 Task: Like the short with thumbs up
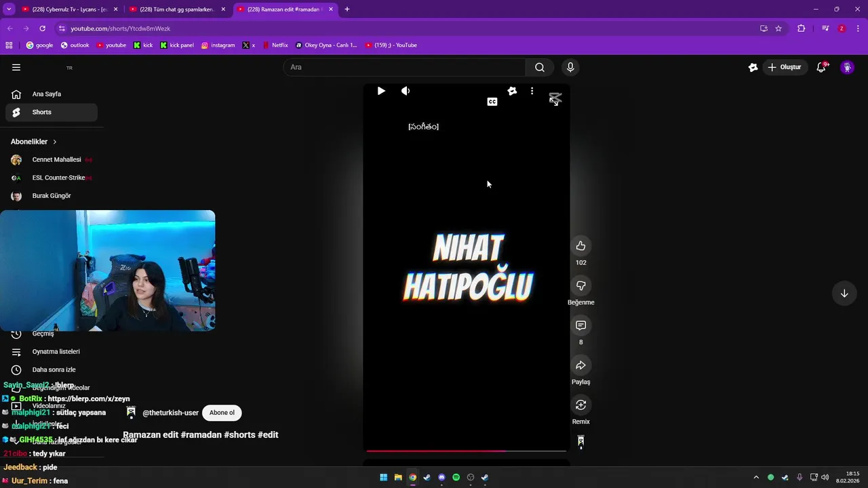580,246
